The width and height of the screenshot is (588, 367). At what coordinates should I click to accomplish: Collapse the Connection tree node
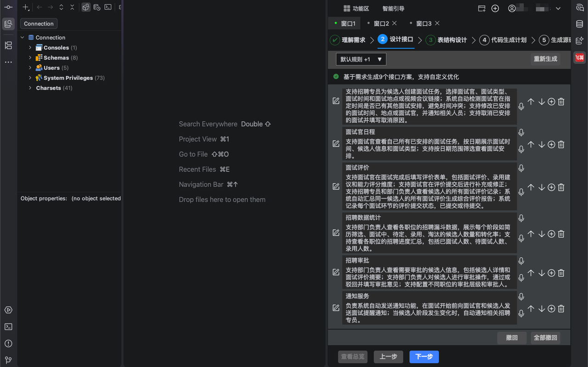(23, 38)
